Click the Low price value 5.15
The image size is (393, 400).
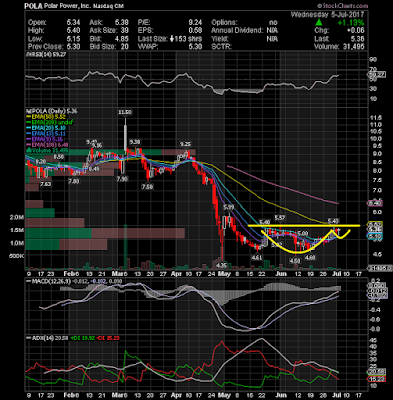73,39
